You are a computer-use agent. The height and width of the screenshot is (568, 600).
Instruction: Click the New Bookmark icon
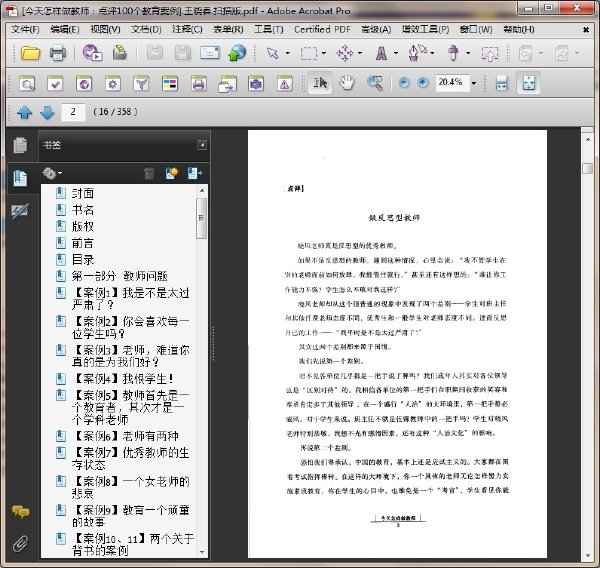tap(172, 173)
